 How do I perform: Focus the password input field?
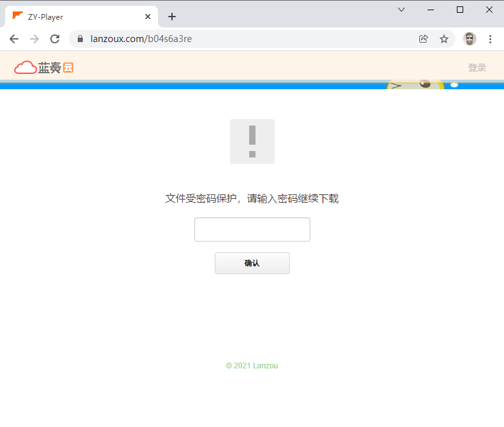[252, 229]
